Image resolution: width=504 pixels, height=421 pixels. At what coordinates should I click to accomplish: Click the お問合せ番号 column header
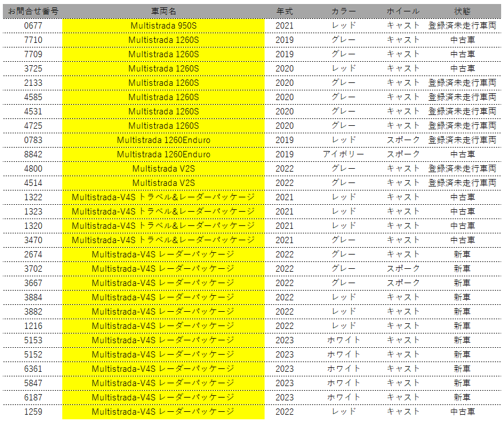[33, 11]
